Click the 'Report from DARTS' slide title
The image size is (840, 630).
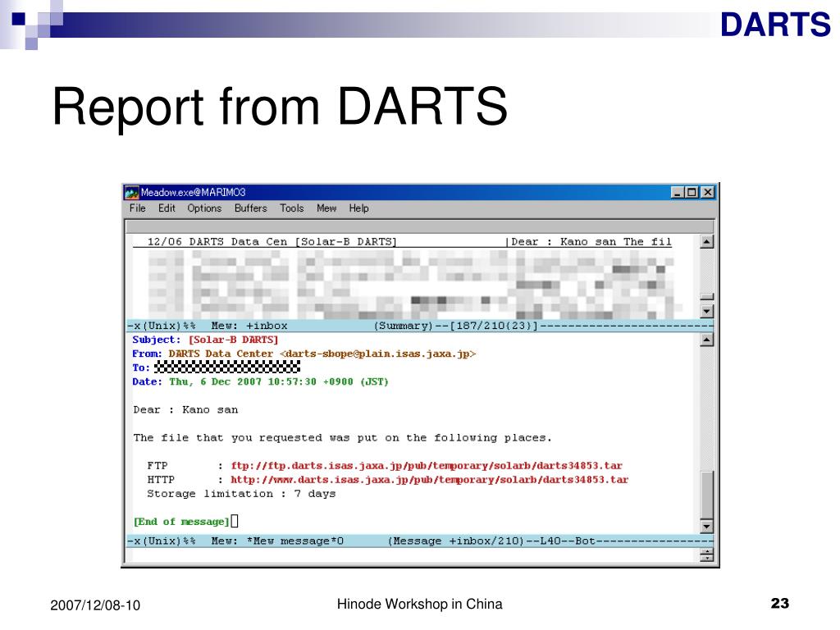point(280,106)
